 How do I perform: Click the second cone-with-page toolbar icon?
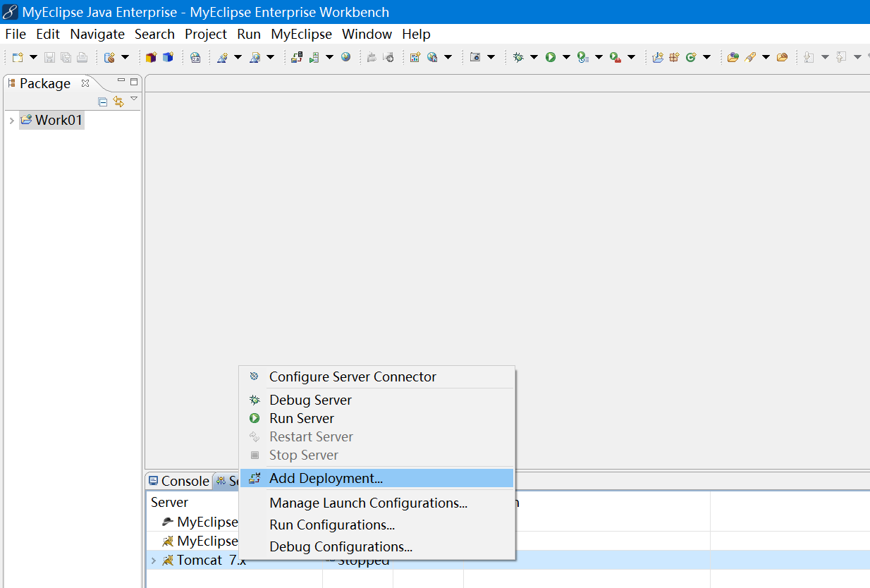tap(255, 57)
